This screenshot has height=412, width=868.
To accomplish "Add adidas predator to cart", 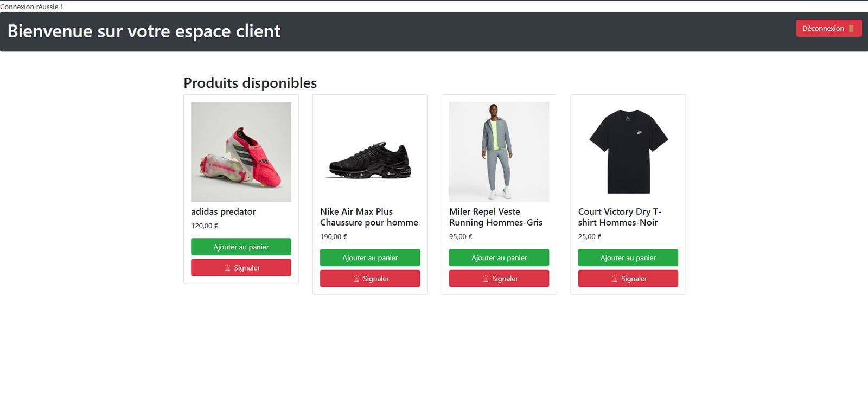I will (x=241, y=247).
